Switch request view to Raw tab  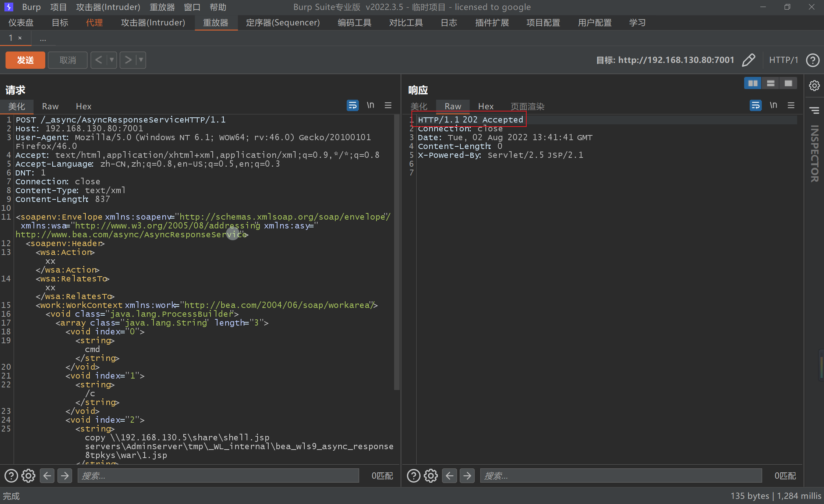pyautogui.click(x=50, y=106)
